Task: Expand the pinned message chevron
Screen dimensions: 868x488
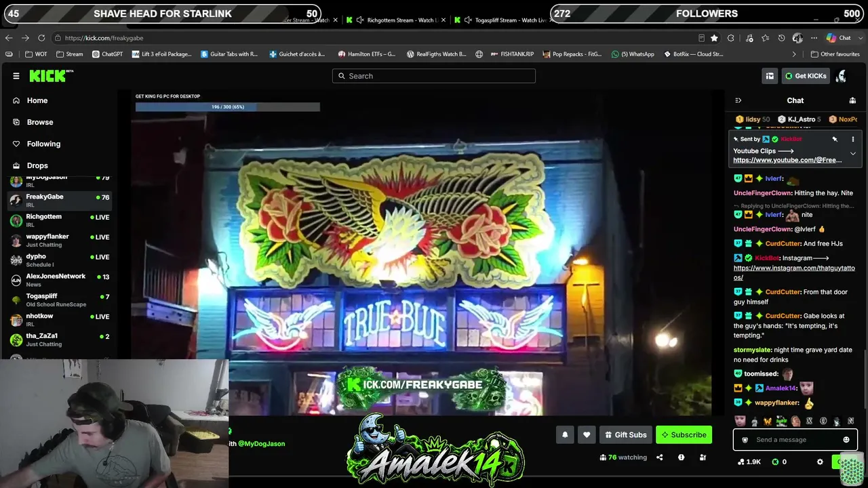Action: pyautogui.click(x=853, y=154)
